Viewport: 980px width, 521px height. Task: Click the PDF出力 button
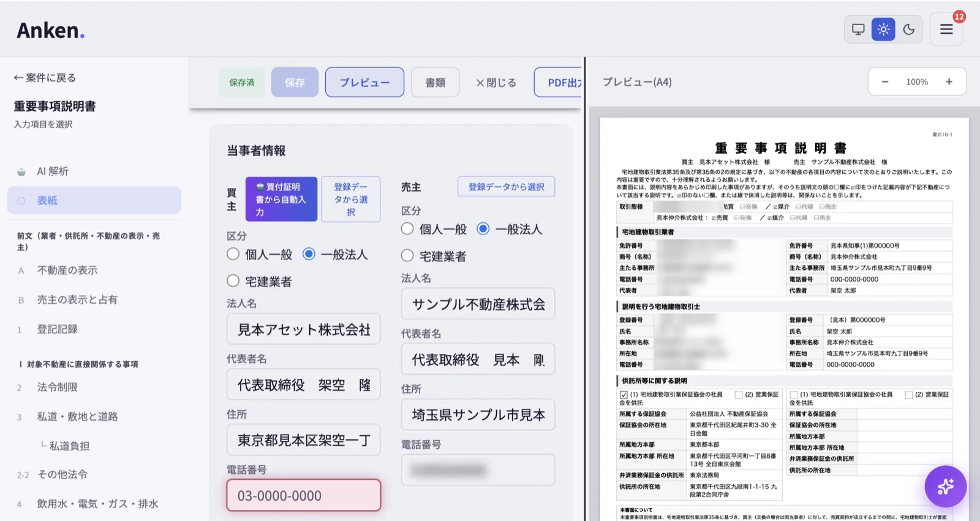click(559, 82)
